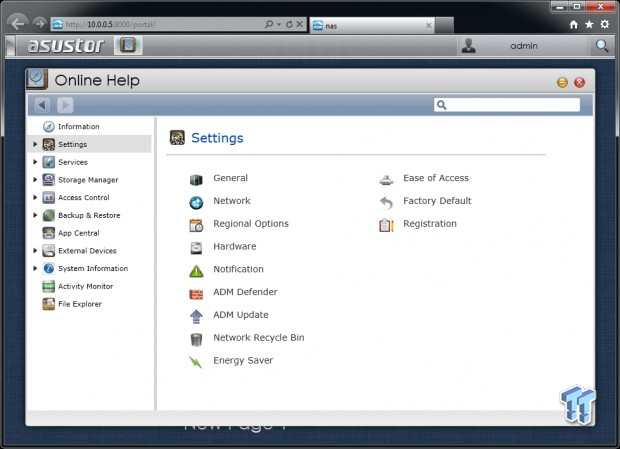
Task: Open the browser home page icon
Action: pos(573,25)
